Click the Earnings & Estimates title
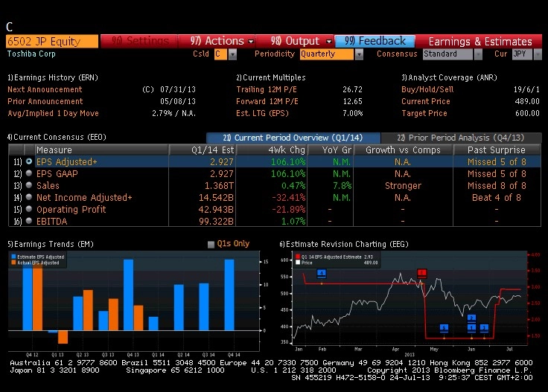 click(480, 42)
